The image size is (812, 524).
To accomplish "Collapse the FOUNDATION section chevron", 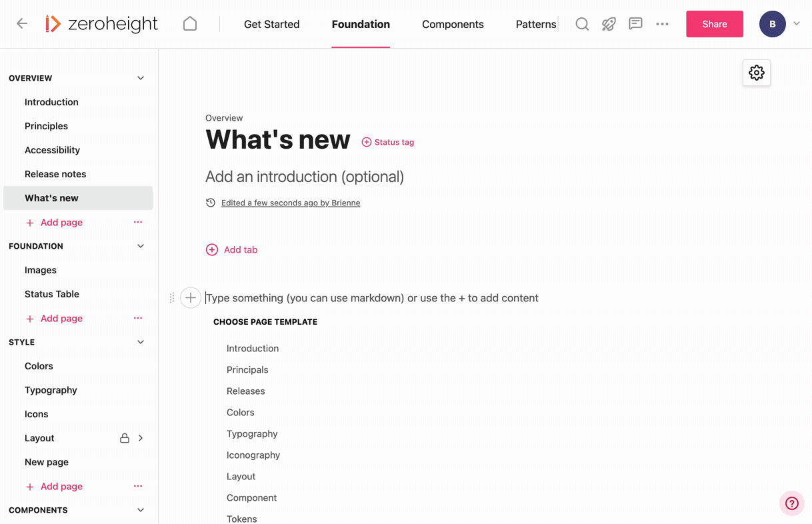I will tap(141, 246).
